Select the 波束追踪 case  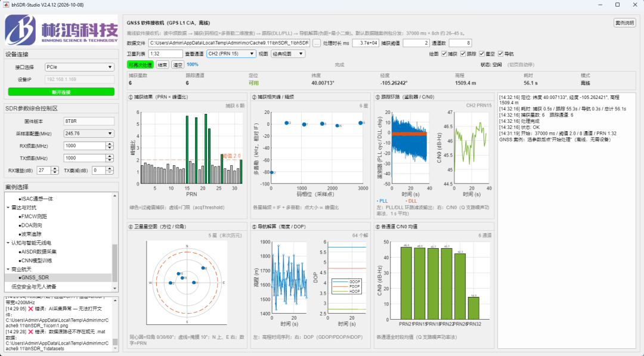(30, 234)
